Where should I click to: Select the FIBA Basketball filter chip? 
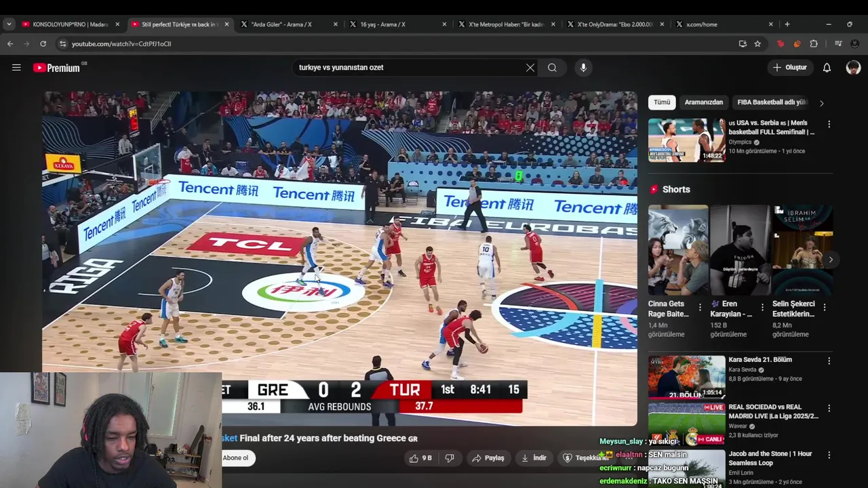click(772, 102)
